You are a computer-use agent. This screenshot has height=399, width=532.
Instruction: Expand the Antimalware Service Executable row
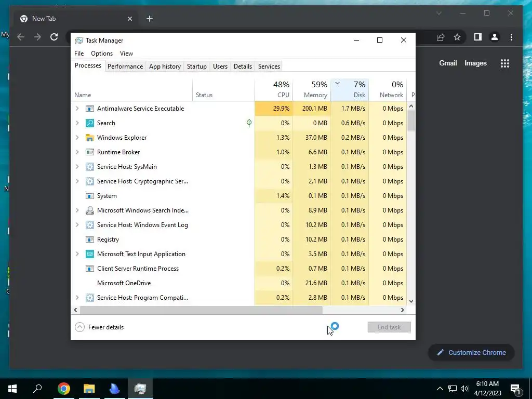[x=77, y=109]
